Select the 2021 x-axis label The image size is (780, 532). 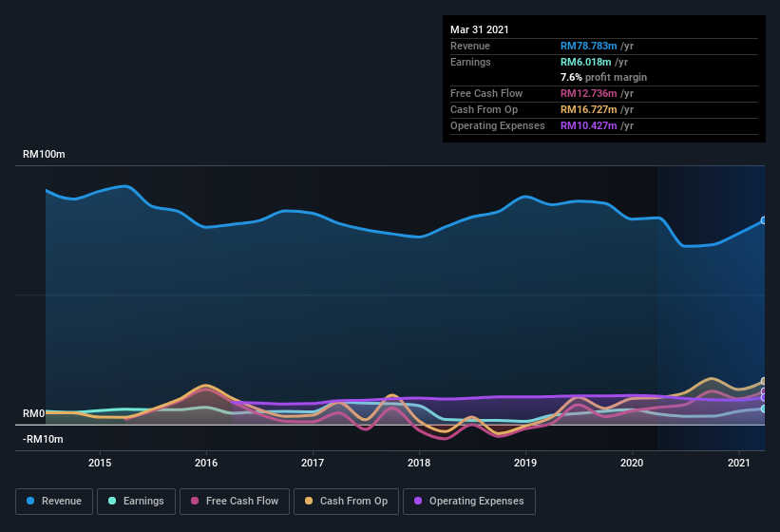739,463
